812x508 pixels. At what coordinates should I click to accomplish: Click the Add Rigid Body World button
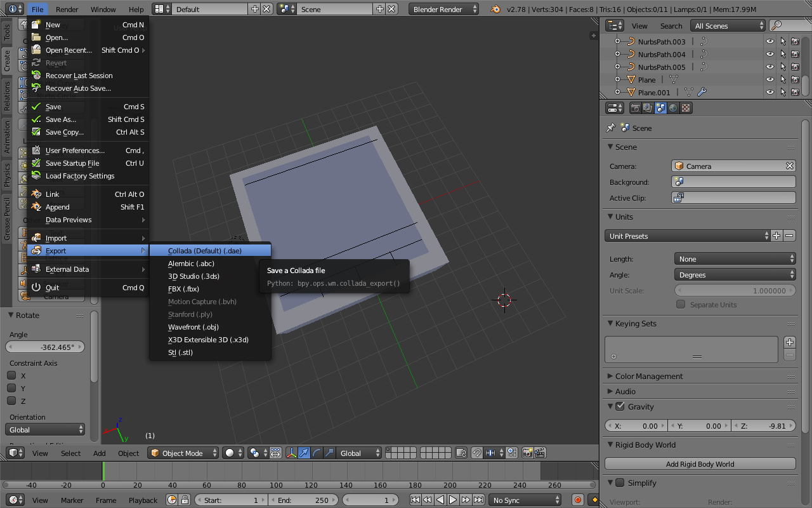click(700, 464)
